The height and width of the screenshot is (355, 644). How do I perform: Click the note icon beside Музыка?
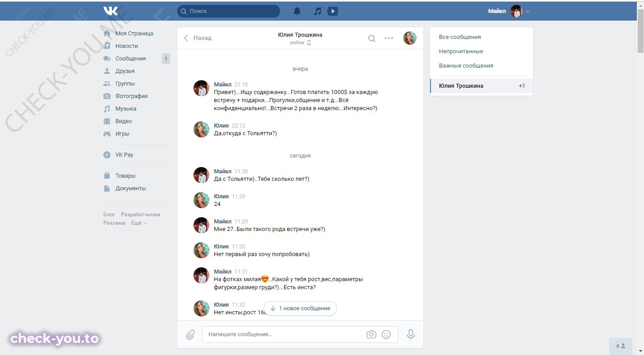(x=107, y=109)
